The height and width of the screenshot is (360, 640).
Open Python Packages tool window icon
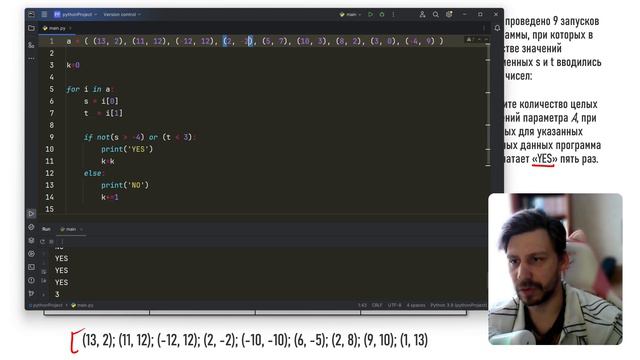(x=31, y=240)
